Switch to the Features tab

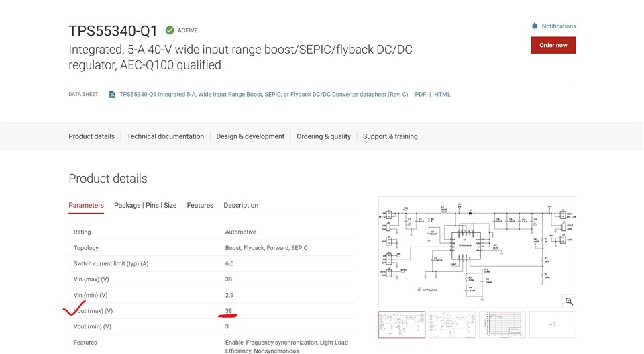tap(200, 205)
